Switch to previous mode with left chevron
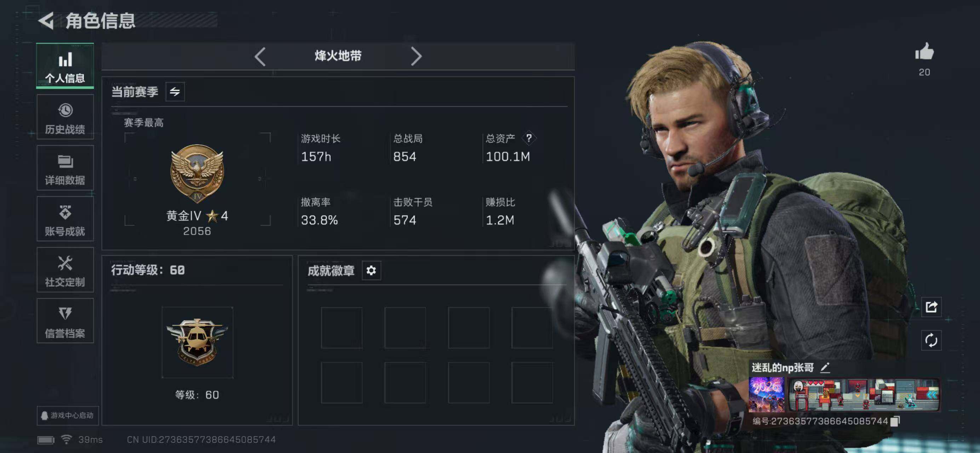The image size is (980, 453). click(260, 57)
